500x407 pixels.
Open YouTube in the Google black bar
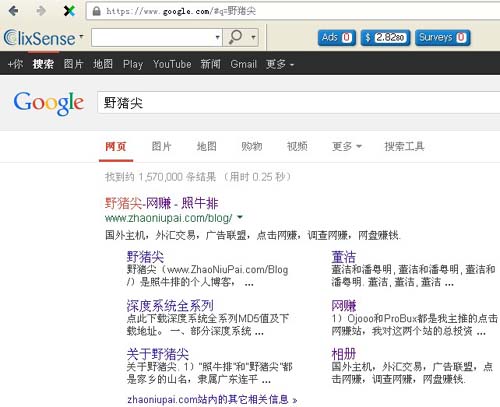click(172, 64)
